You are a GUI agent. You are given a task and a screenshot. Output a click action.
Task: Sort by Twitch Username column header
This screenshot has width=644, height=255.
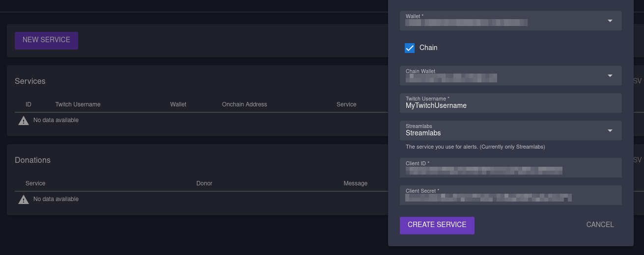click(x=78, y=104)
